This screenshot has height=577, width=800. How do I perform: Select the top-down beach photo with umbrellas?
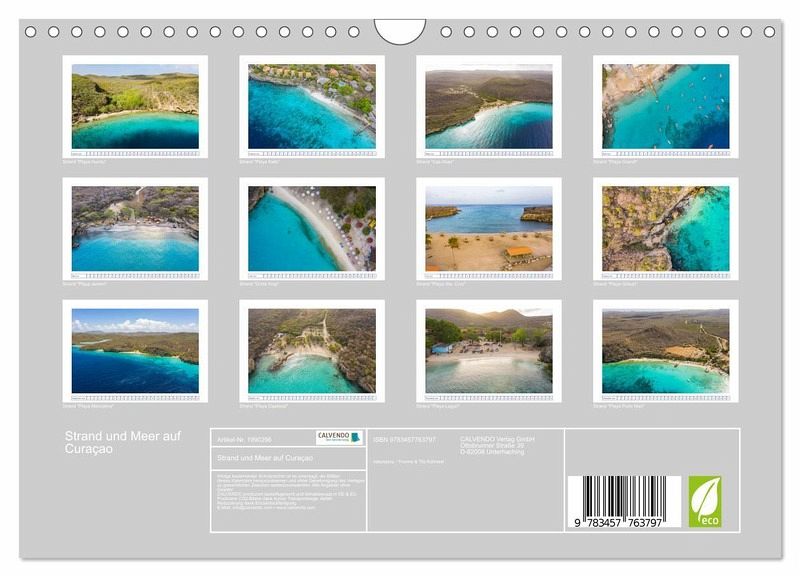(312, 229)
